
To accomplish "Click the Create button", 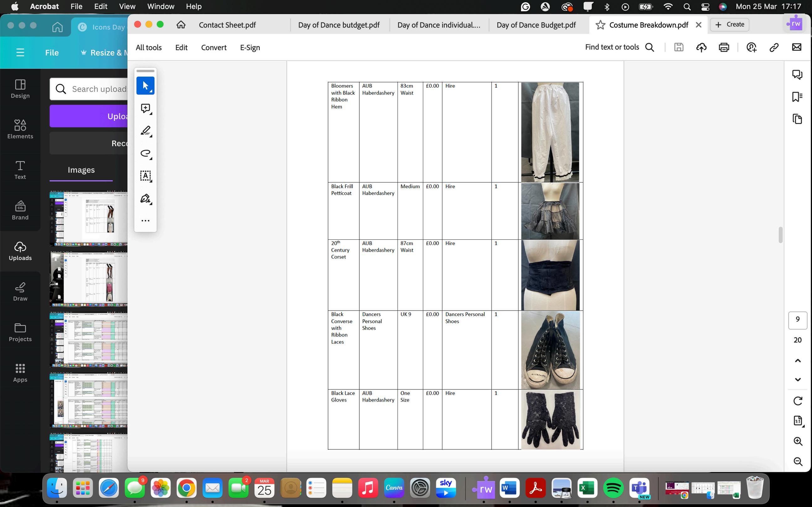I will click(730, 24).
